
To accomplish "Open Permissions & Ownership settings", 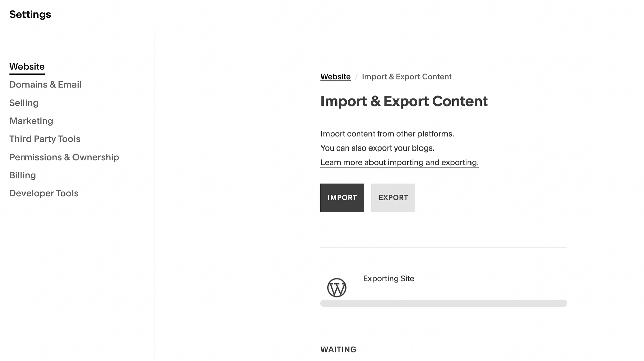I will click(x=64, y=157).
